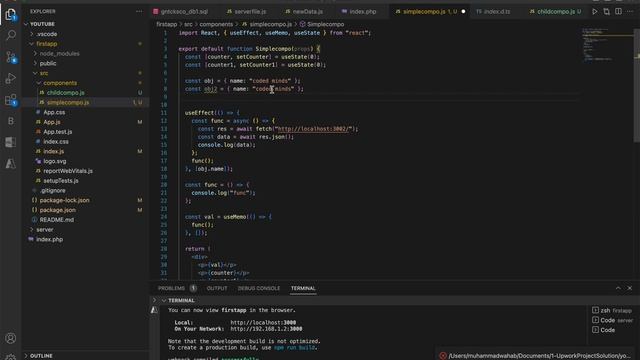Select the zsh firstapp terminal

pos(612,311)
